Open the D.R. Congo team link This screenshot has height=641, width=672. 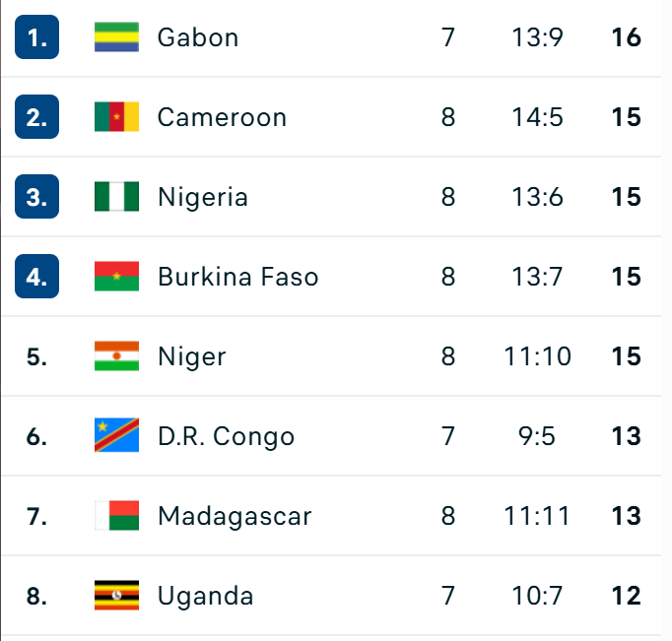226,436
